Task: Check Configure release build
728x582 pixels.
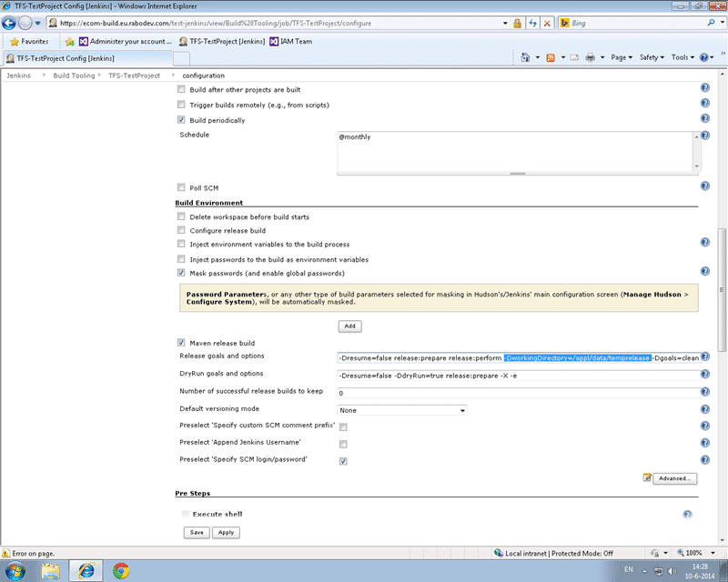Action: [x=181, y=230]
